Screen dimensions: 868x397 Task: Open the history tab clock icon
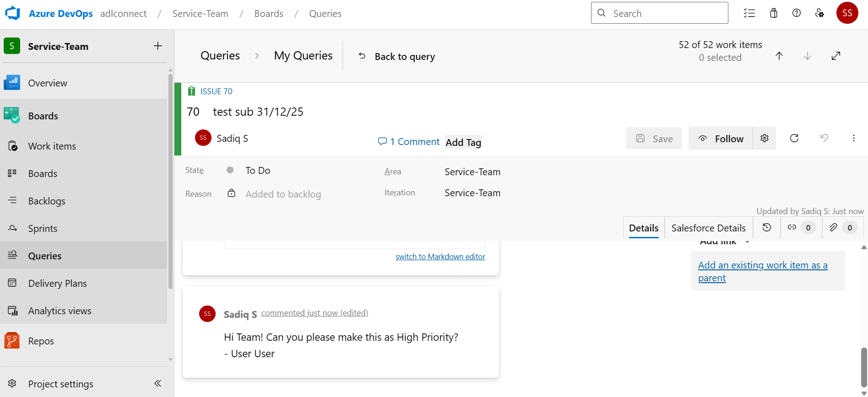point(767,227)
